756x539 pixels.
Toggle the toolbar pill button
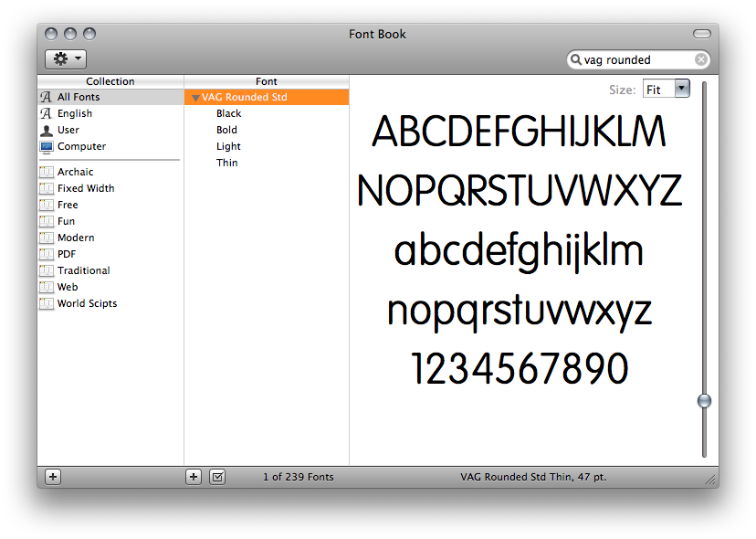[x=701, y=34]
